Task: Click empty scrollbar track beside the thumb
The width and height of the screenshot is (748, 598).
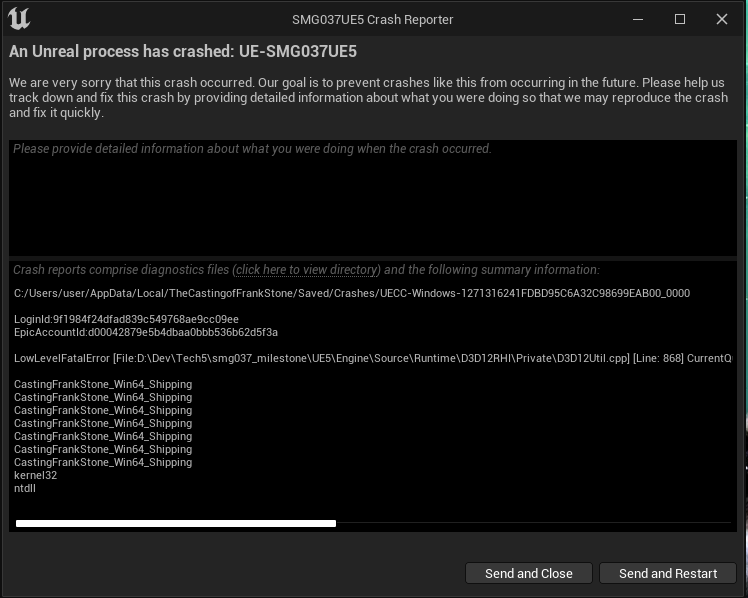Action: pyautogui.click(x=533, y=523)
